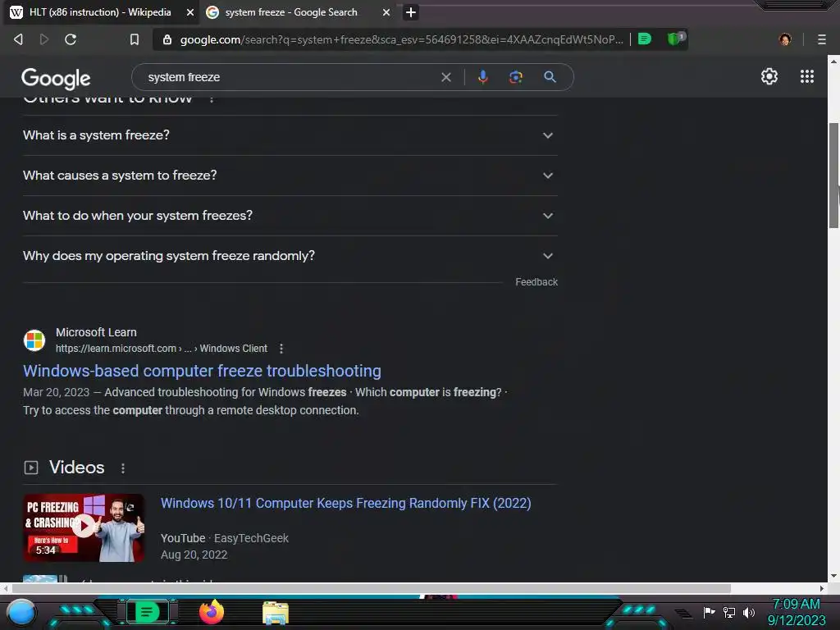
Task: Reload the current page
Action: 71,39
